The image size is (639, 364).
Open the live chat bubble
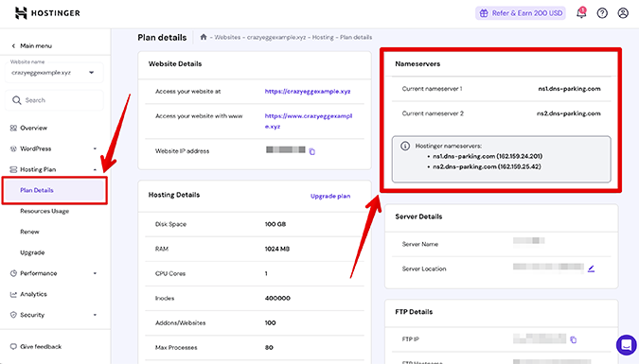[x=627, y=345]
